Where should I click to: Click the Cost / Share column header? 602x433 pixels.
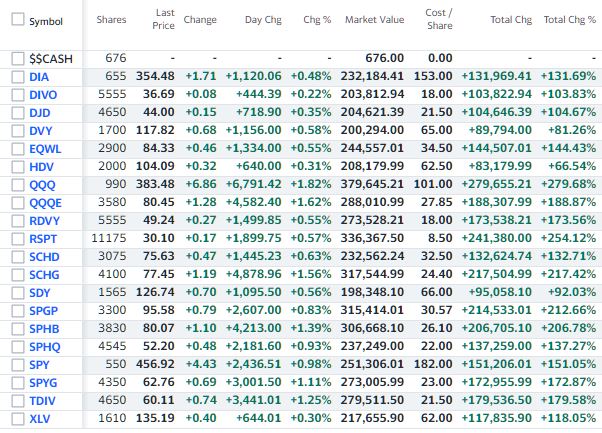438,20
